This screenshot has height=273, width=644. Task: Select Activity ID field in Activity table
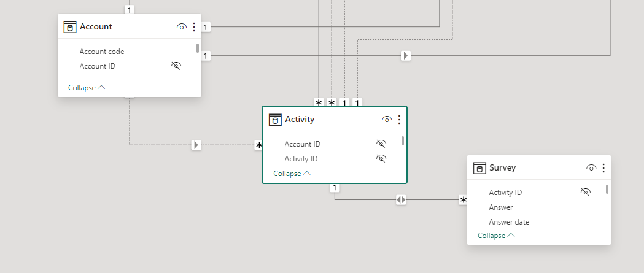click(x=301, y=159)
